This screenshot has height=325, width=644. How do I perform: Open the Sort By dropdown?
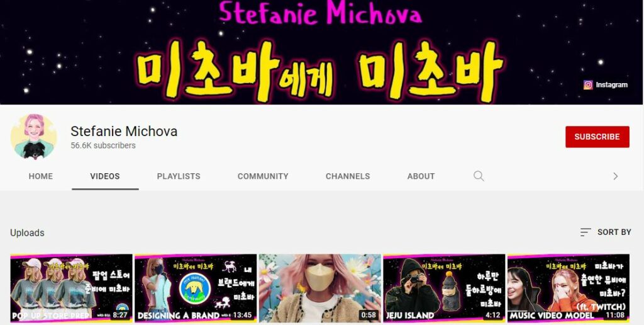pyautogui.click(x=606, y=232)
